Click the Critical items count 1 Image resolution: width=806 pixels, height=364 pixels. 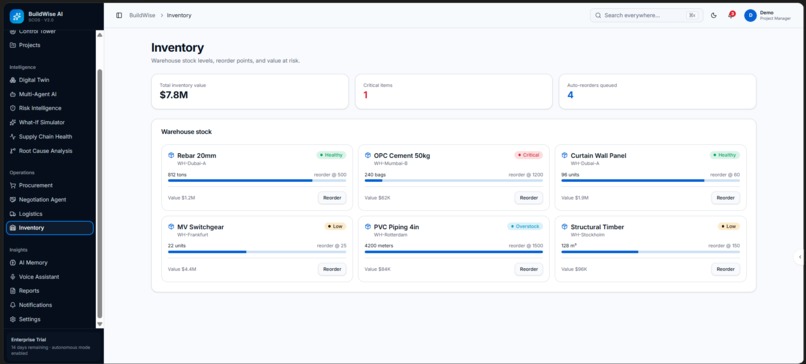click(365, 95)
